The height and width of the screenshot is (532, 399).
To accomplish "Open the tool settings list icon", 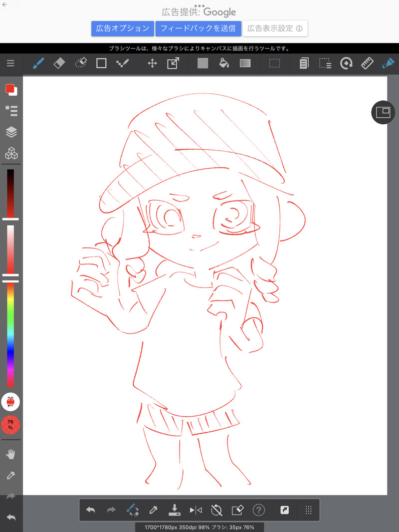I will pyautogui.click(x=11, y=111).
